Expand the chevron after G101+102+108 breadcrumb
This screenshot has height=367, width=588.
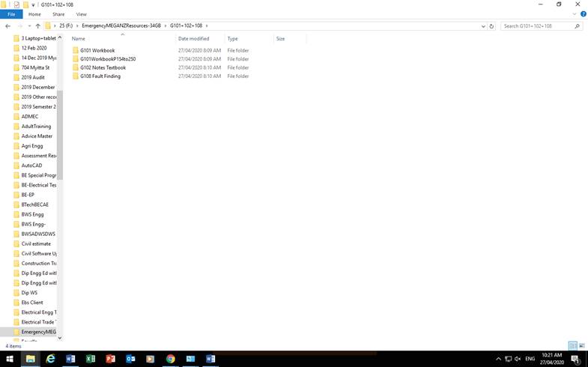(x=207, y=25)
